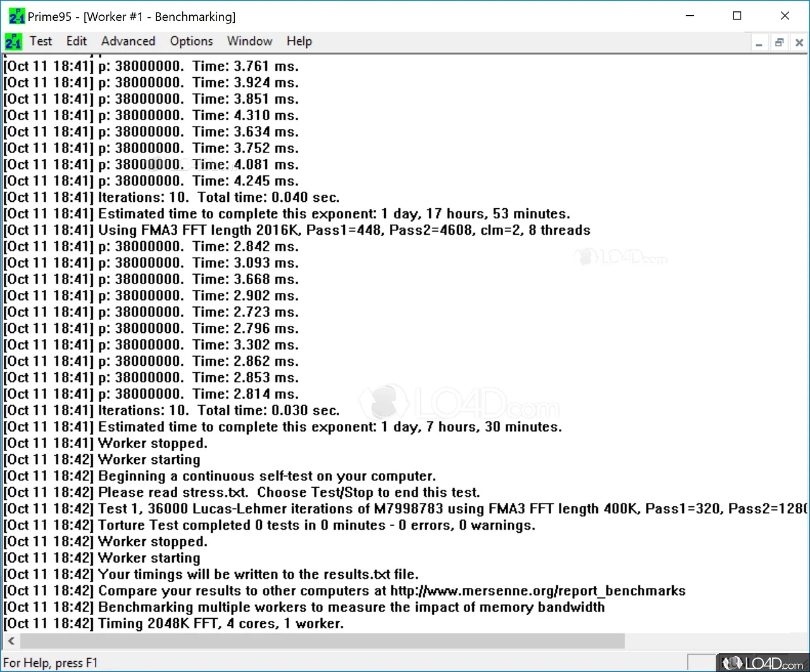810x672 pixels.
Task: Click the 'Test 1, 36000 Lucas-Lehmer iterations' line
Action: pyautogui.click(x=405, y=509)
